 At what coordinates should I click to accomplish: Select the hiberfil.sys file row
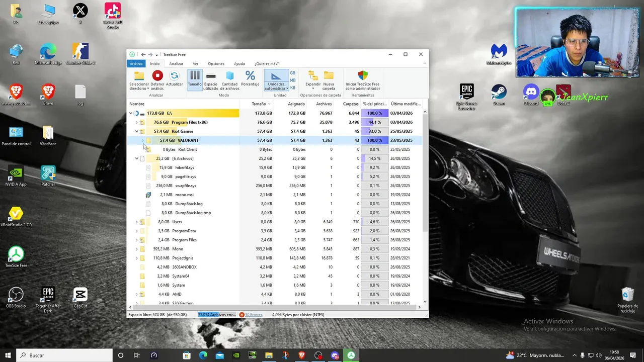click(x=275, y=167)
